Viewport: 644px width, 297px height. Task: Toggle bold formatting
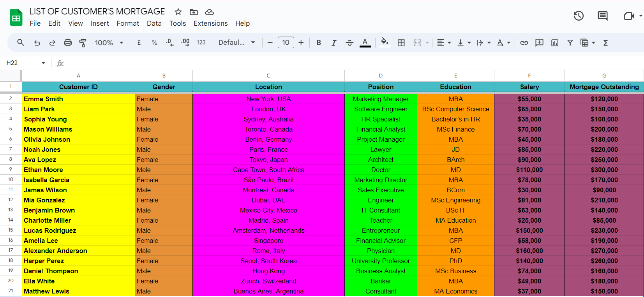319,43
